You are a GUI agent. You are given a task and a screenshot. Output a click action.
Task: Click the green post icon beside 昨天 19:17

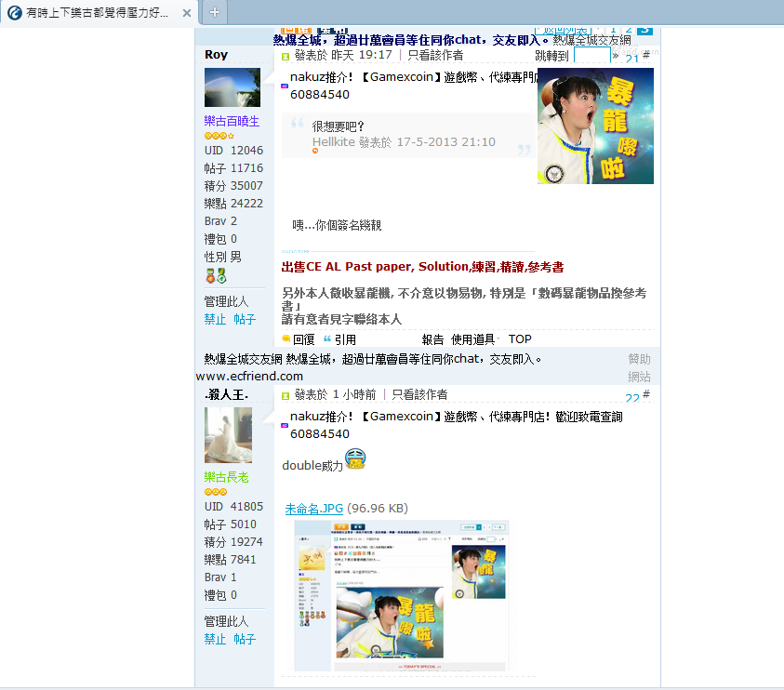(x=286, y=56)
